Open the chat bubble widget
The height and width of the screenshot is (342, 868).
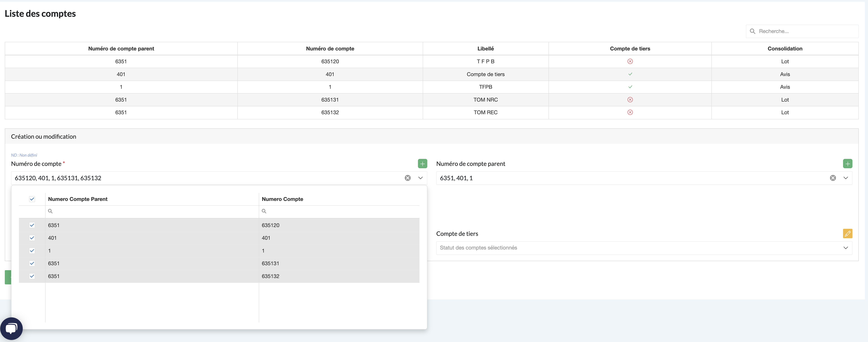[x=11, y=328]
